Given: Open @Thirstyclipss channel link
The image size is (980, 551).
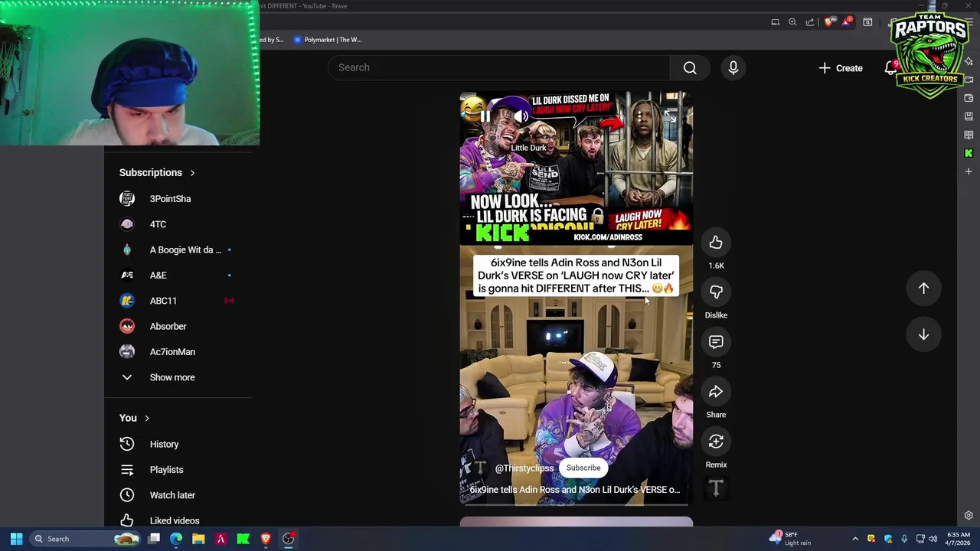Looking at the screenshot, I should click(x=524, y=468).
